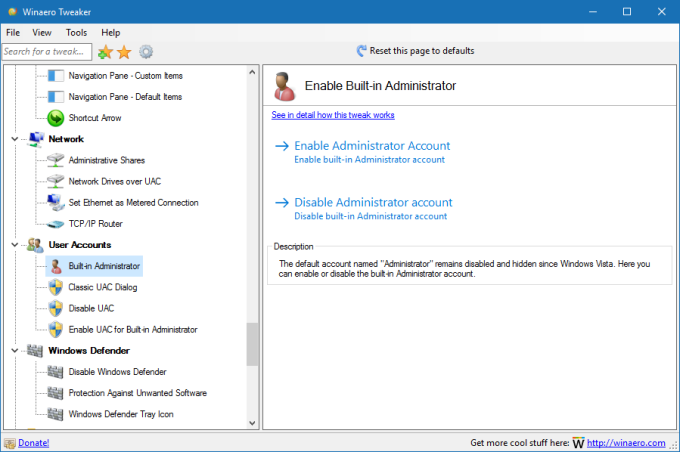Select Set Ethernet as Metered Connection text
The width and height of the screenshot is (680, 452).
[x=133, y=203]
